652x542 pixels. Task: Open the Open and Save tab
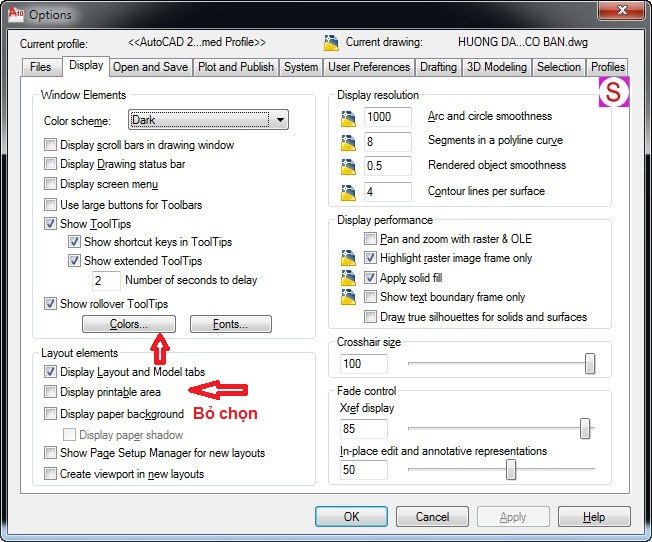(151, 67)
